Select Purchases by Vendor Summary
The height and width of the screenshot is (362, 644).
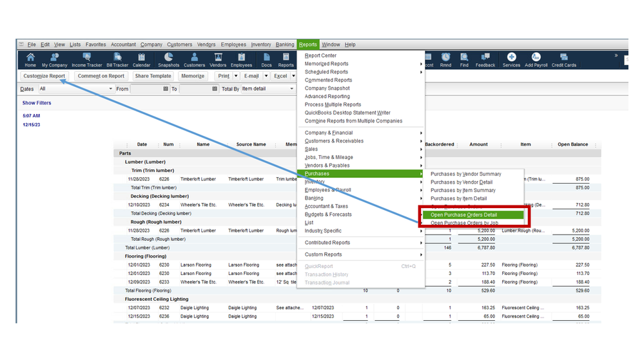click(474, 174)
